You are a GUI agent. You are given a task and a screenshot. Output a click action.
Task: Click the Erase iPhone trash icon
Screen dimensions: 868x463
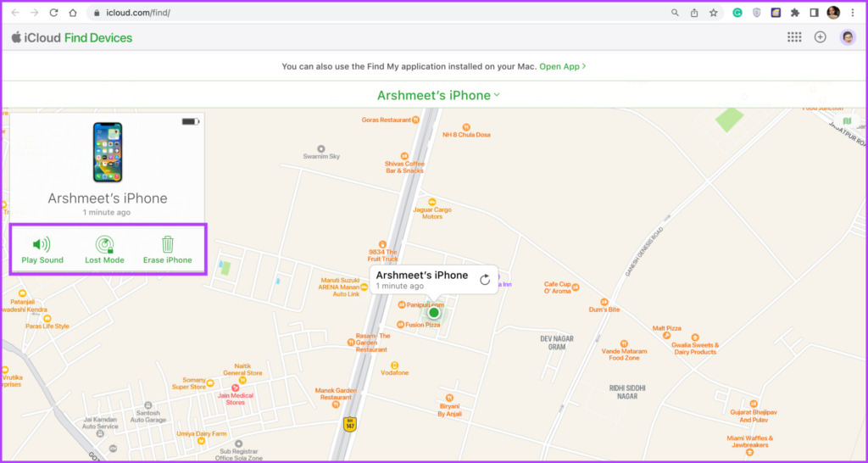167,243
